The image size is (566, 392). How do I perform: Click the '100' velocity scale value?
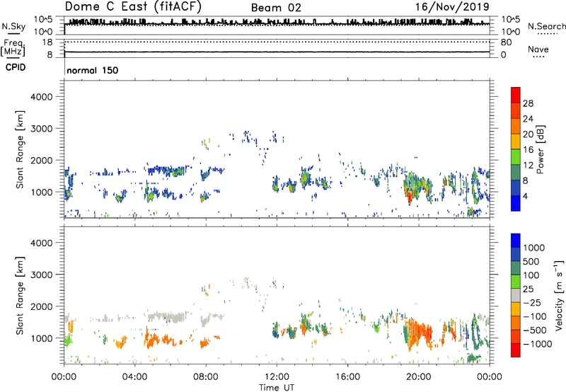pos(531,275)
